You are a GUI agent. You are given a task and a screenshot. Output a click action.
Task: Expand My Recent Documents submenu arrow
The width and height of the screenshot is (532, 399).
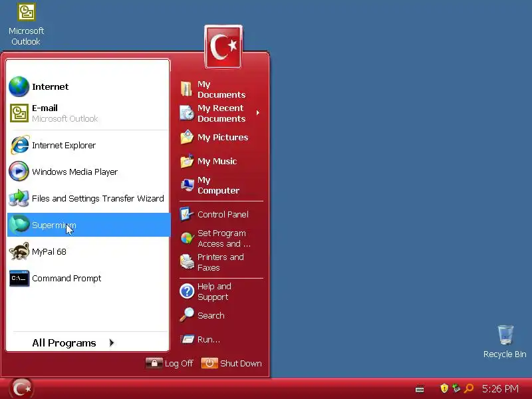[x=258, y=112]
